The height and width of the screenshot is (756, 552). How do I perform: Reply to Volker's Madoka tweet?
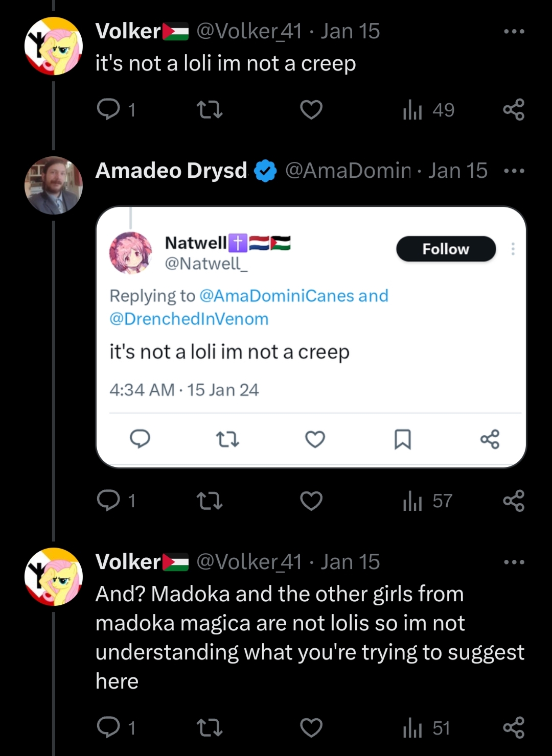pyautogui.click(x=108, y=727)
